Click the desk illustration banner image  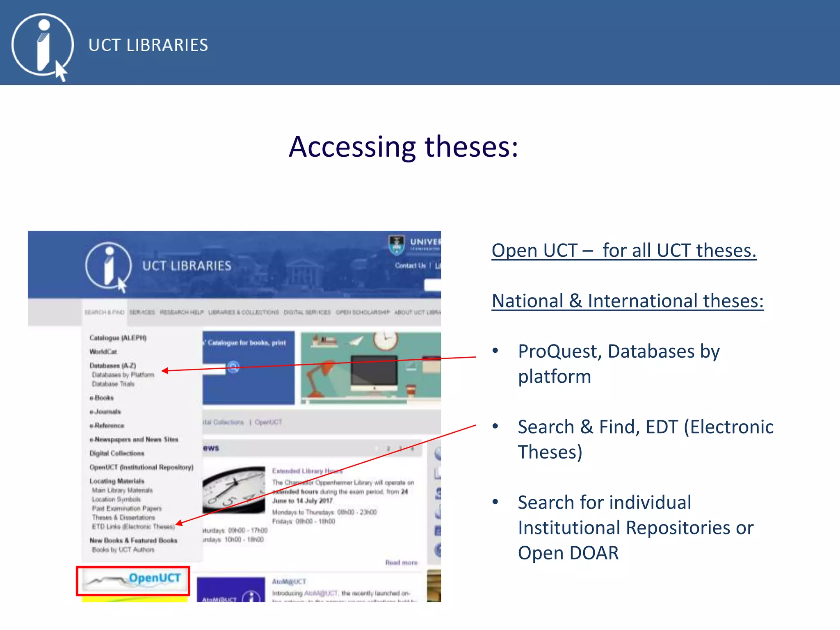click(371, 368)
